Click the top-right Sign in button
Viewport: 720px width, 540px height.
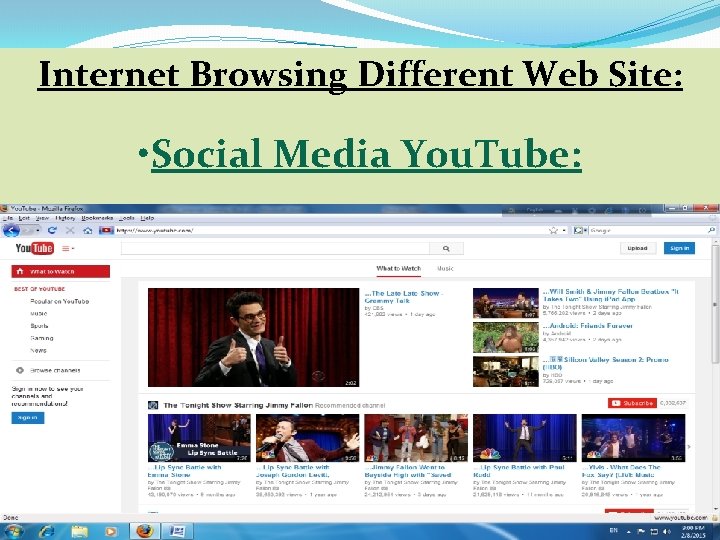point(679,248)
